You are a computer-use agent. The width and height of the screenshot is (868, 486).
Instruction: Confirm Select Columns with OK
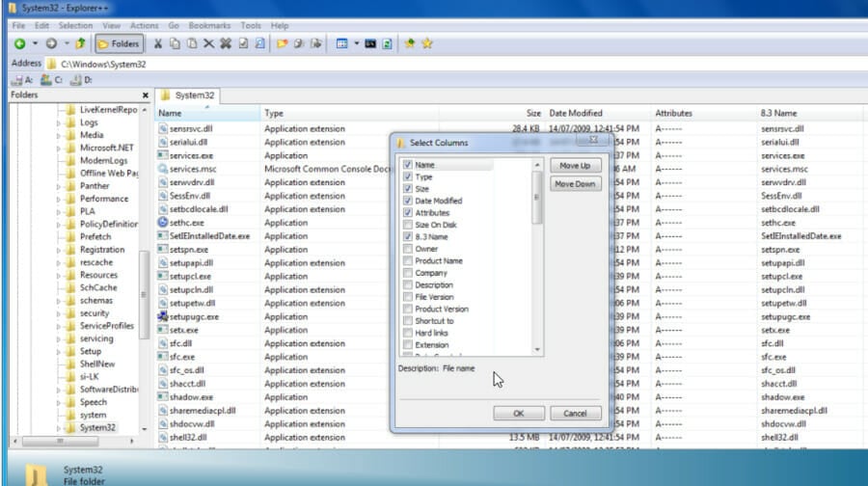pos(519,413)
